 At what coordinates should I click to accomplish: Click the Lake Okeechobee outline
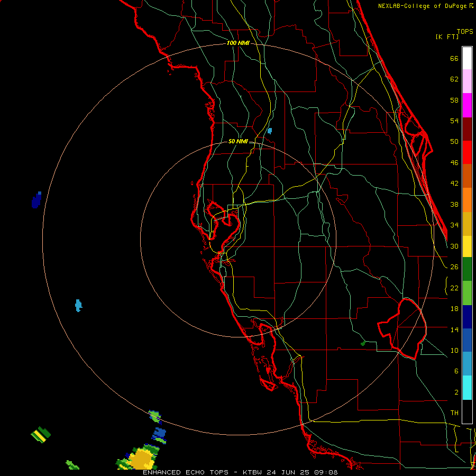402,329
